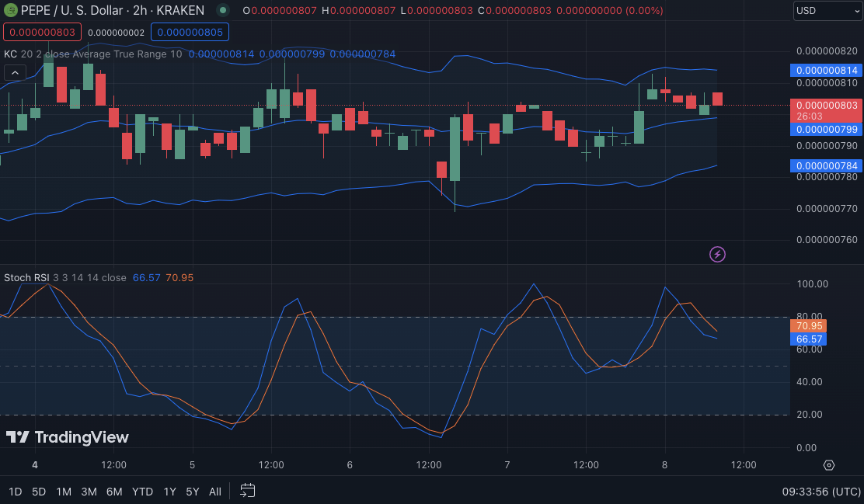Click the orange 70.95 Stoch RSI label
This screenshot has height=504, width=864.
(x=809, y=326)
